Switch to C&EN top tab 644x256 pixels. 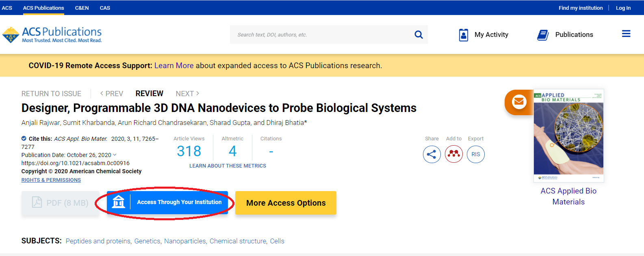[x=82, y=8]
